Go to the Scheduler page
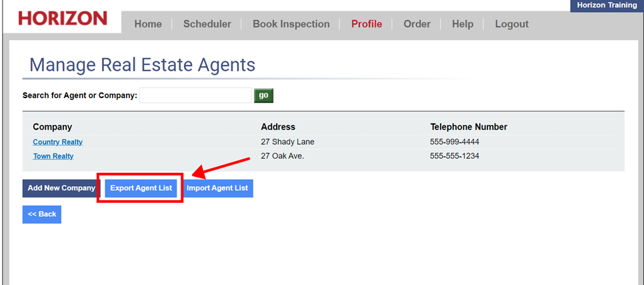The width and height of the screenshot is (644, 285). tap(207, 24)
